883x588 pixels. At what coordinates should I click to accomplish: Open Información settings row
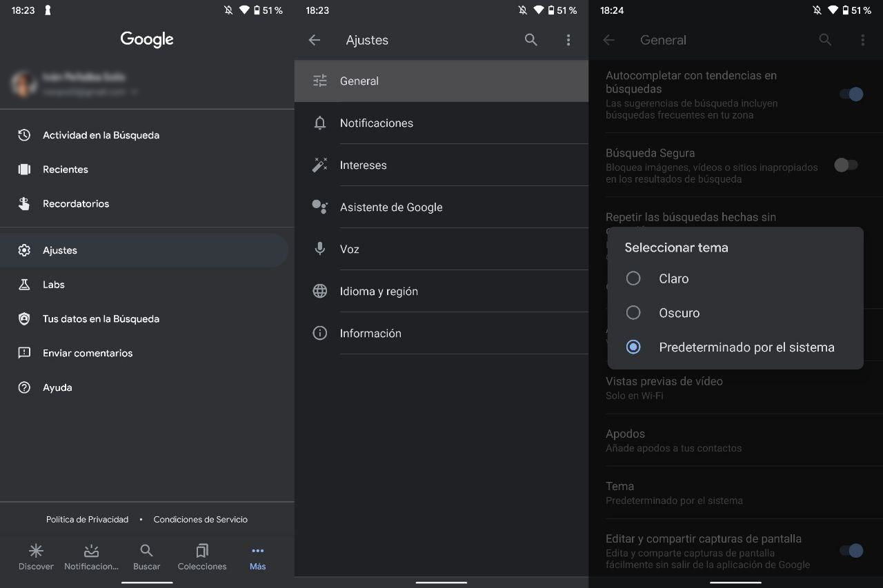pyautogui.click(x=441, y=333)
